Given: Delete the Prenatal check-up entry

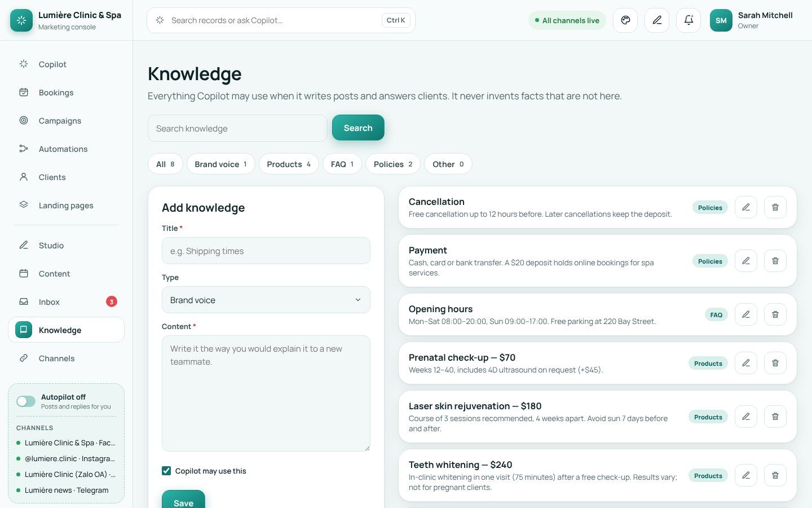Looking at the screenshot, I should coord(775,363).
